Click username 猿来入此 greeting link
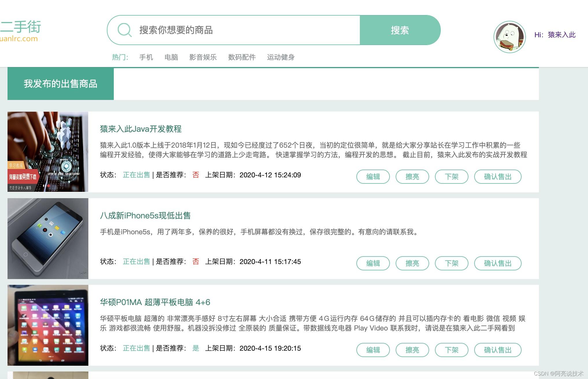 click(x=561, y=35)
